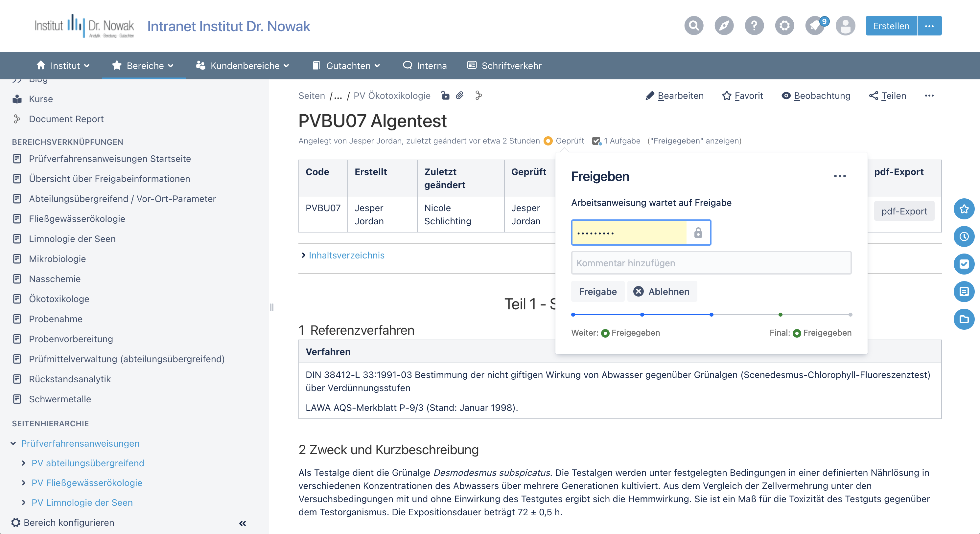The height and width of the screenshot is (534, 980).
Task: Open Bereiche dropdown menu
Action: [x=143, y=65]
